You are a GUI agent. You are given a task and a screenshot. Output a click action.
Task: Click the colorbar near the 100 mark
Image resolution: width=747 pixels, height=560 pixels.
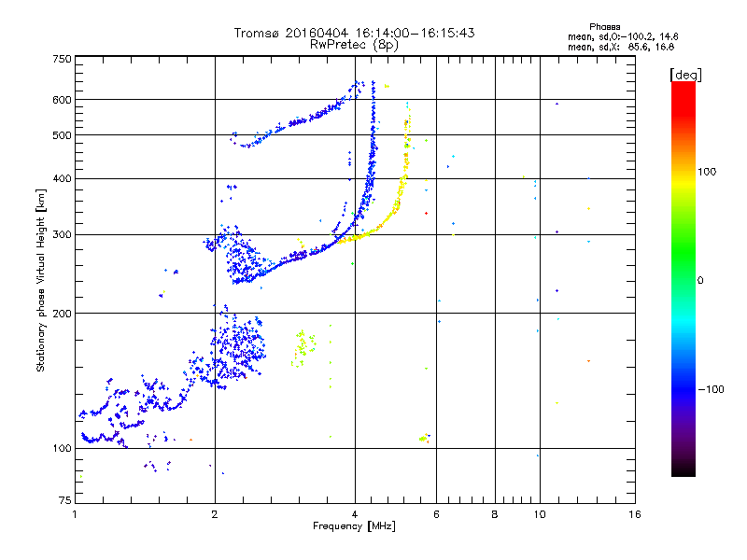[684, 173]
